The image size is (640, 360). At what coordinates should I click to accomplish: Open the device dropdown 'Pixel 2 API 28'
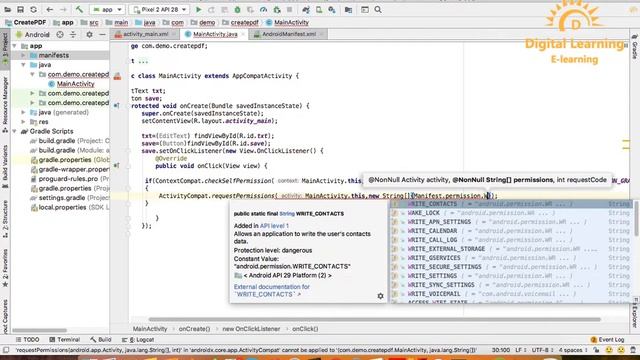(160, 9)
